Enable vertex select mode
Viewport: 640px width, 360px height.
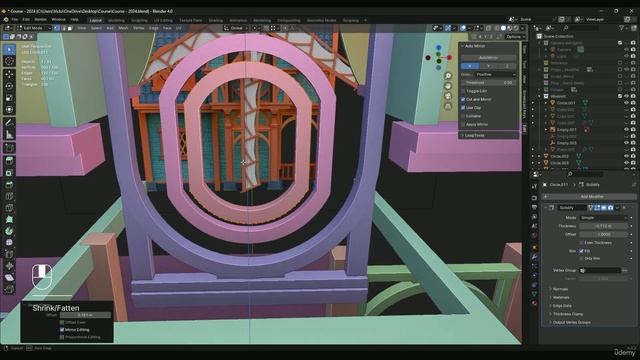pos(57,28)
